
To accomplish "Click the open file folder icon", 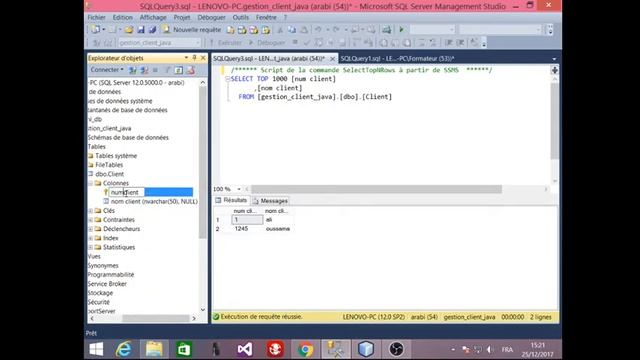I will 129,30.
